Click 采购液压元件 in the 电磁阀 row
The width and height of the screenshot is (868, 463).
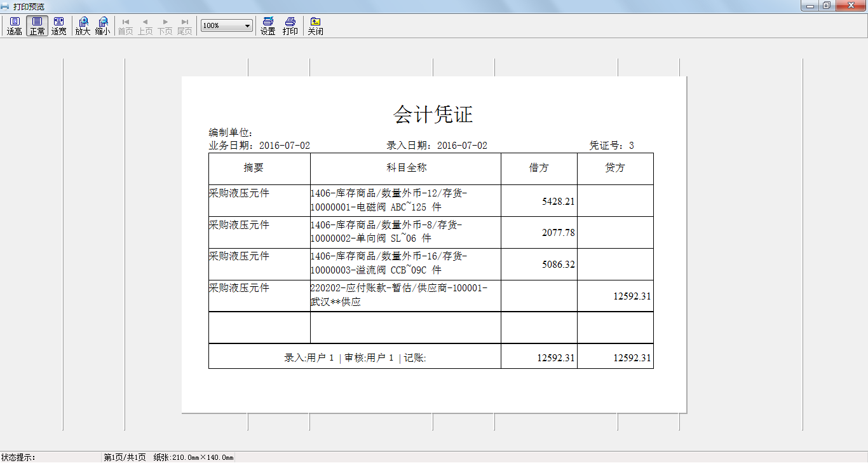[239, 193]
